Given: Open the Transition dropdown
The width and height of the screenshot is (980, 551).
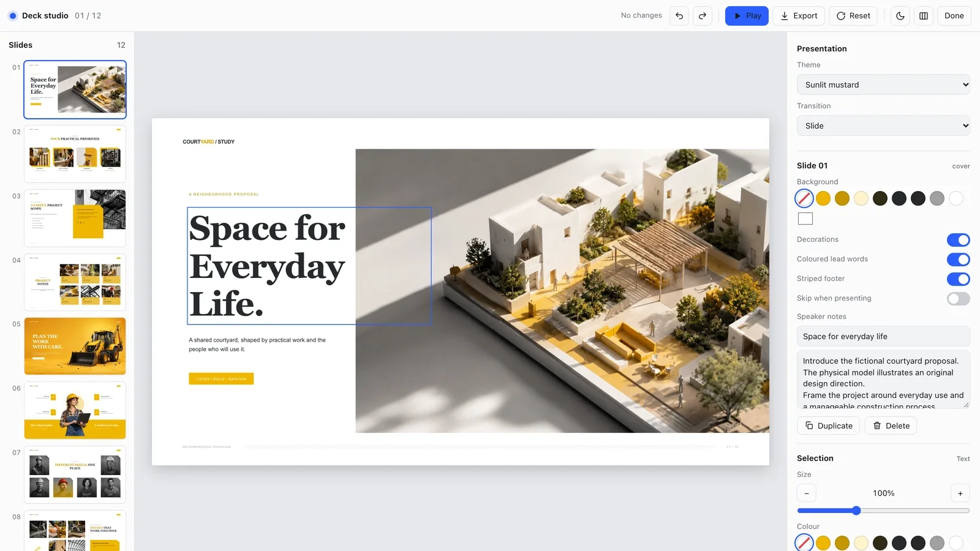Looking at the screenshot, I should pos(883,126).
